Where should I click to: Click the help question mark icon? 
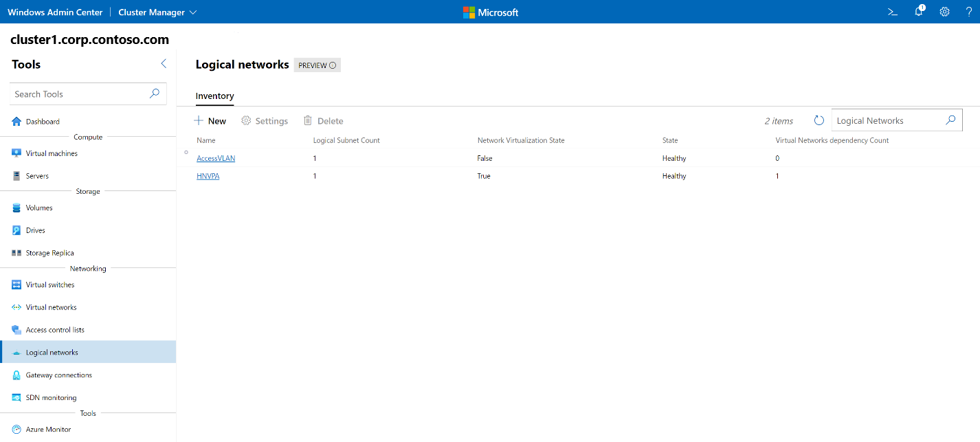click(968, 12)
